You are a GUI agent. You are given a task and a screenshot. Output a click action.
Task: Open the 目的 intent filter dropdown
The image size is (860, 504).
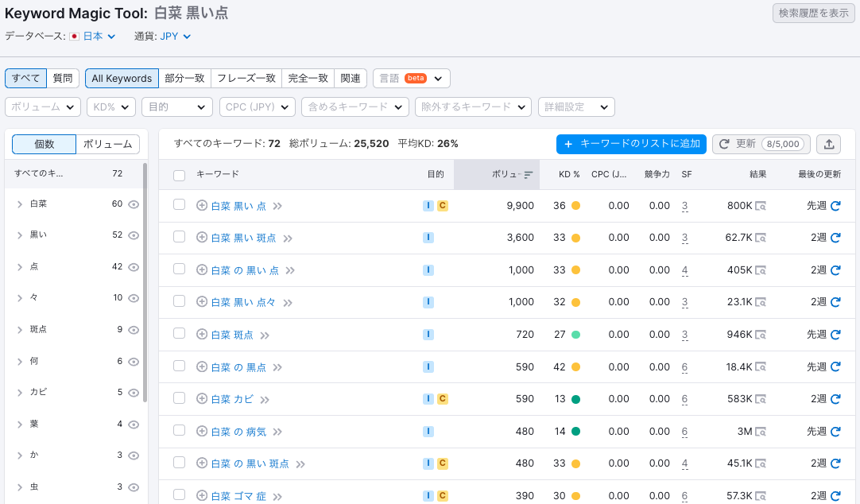[x=176, y=107]
